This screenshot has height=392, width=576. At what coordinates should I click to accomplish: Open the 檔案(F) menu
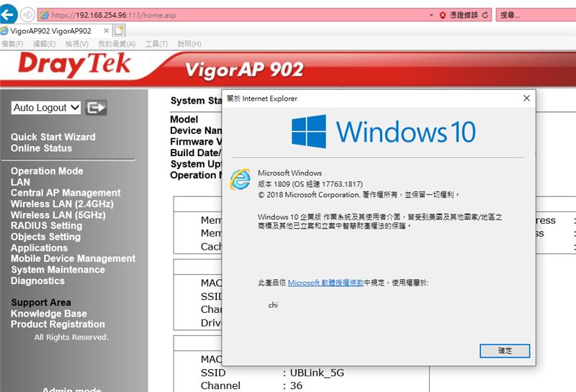click(x=12, y=44)
